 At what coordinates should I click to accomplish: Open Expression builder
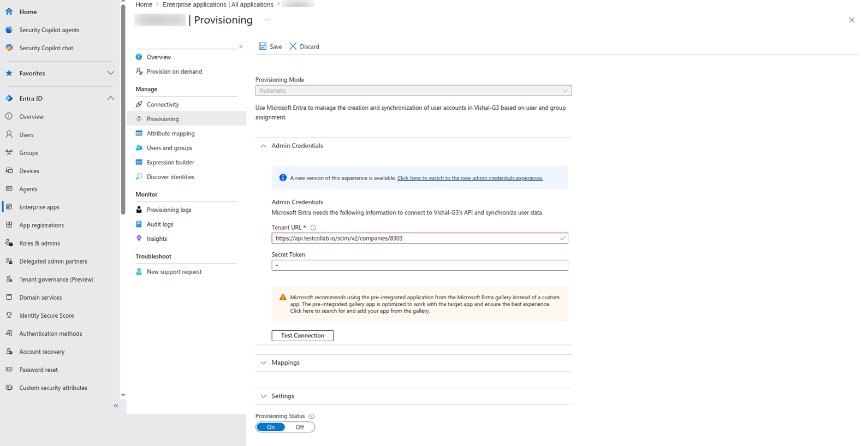pos(170,162)
